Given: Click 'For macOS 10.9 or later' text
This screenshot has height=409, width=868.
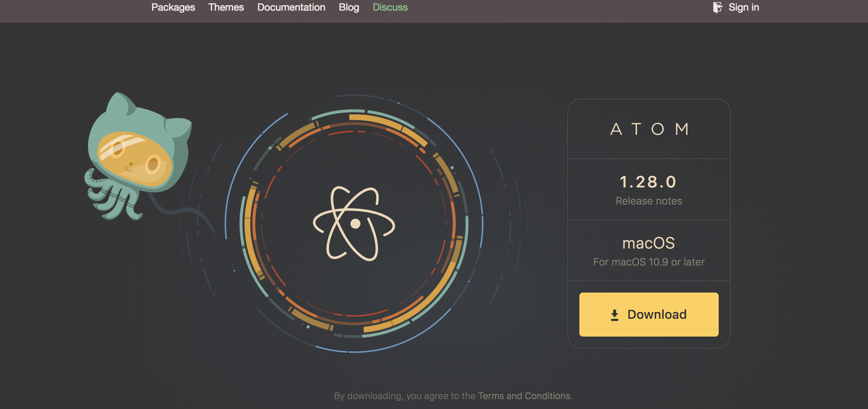Looking at the screenshot, I should click(649, 262).
